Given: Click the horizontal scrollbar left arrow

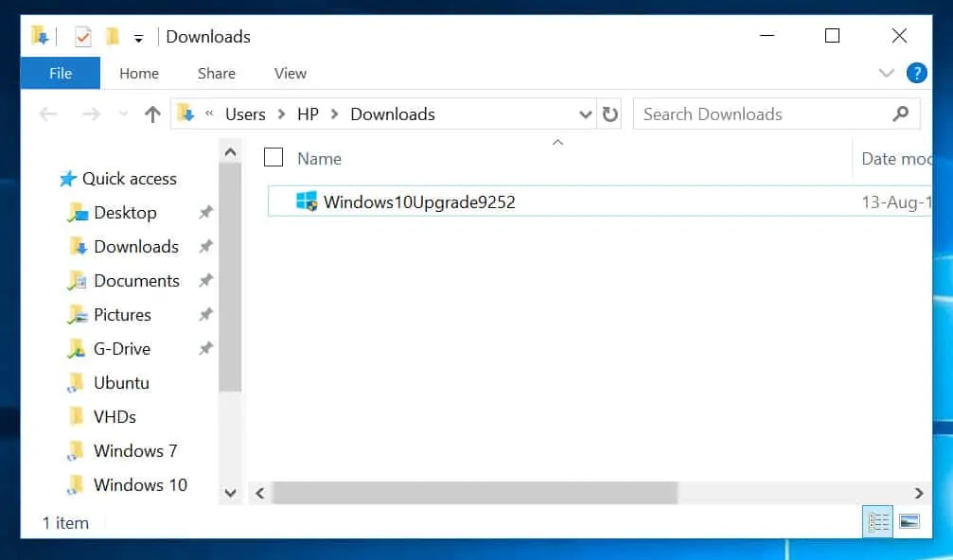Looking at the screenshot, I should coord(260,493).
